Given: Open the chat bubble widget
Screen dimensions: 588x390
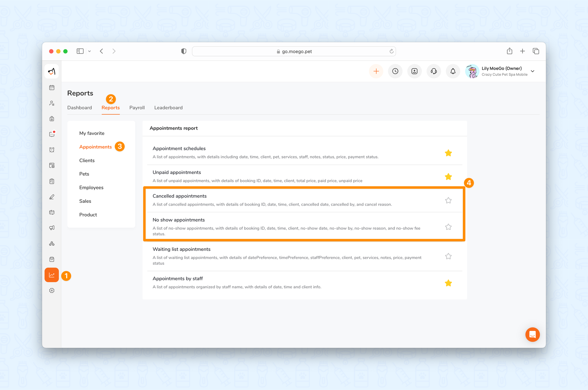Looking at the screenshot, I should [x=532, y=334].
